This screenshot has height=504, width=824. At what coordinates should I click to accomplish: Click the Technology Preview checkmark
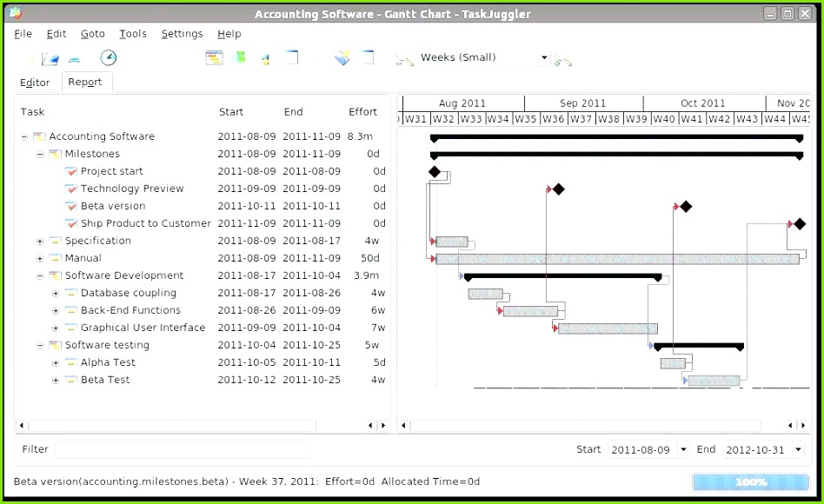pos(71,189)
